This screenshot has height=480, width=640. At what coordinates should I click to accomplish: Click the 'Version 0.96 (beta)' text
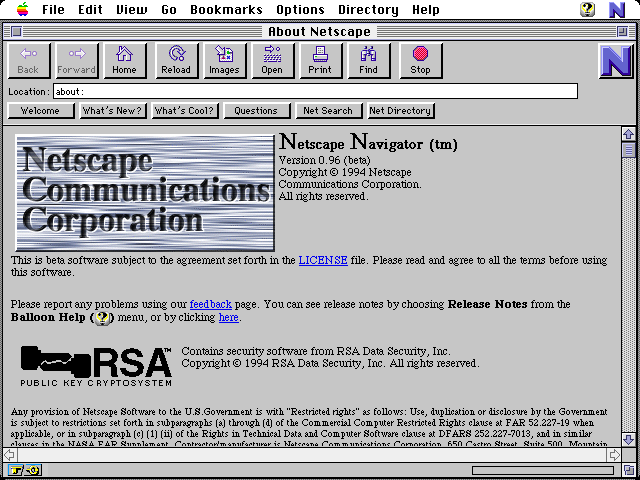(324, 160)
